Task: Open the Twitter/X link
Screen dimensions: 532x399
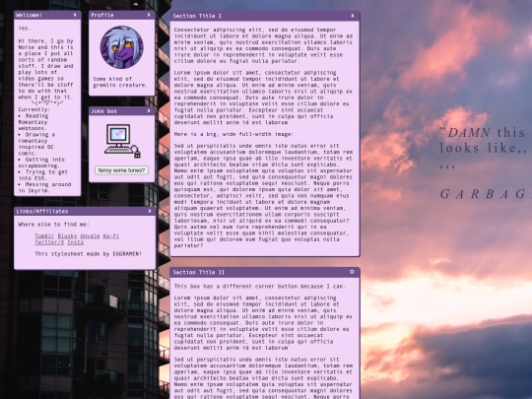Action: [49, 242]
